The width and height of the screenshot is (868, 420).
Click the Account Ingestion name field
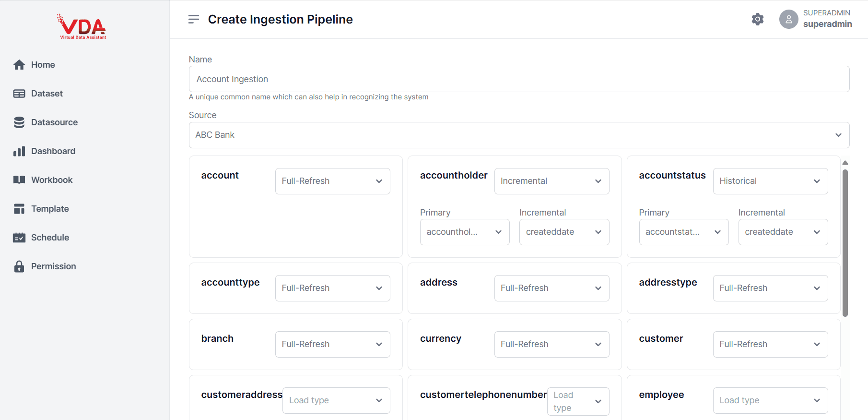[x=519, y=79]
